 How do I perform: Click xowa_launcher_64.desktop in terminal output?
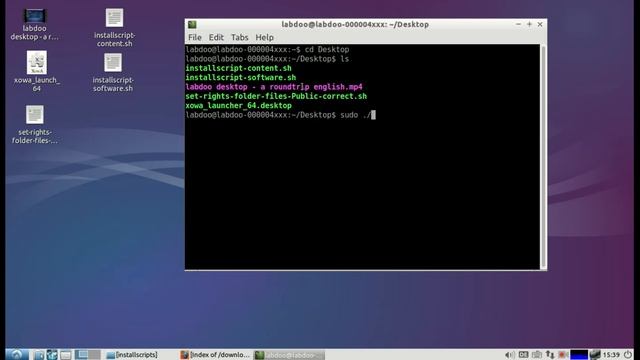pos(238,106)
